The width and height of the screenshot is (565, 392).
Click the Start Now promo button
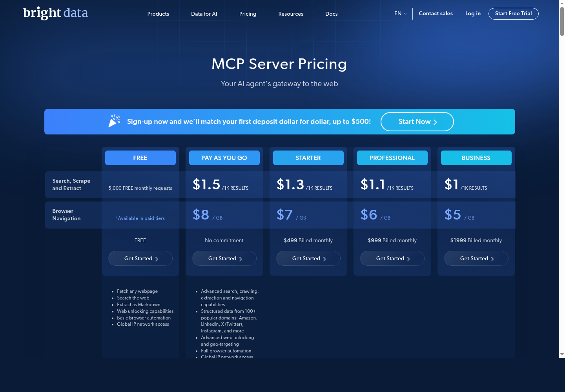click(x=417, y=122)
